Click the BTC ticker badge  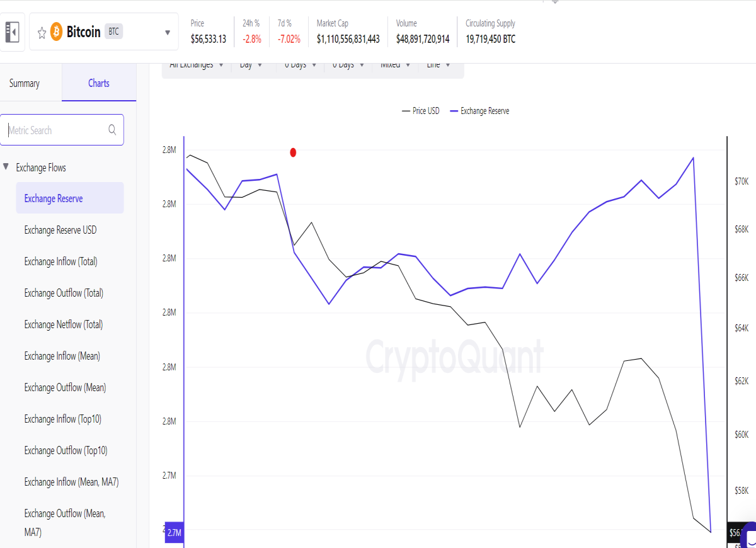coord(113,31)
